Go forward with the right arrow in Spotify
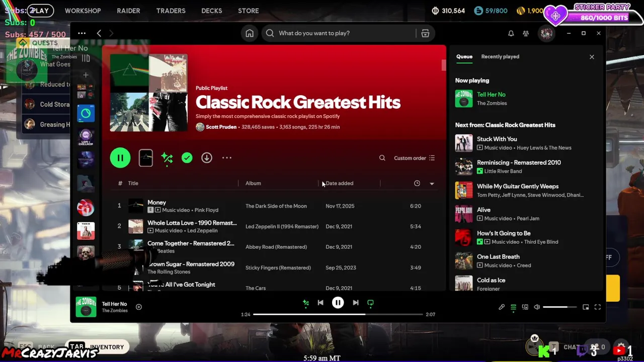644x362 pixels. coord(111,33)
